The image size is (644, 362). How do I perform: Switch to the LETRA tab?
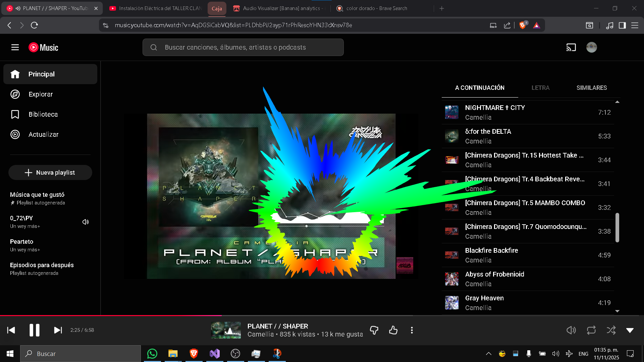[540, 88]
